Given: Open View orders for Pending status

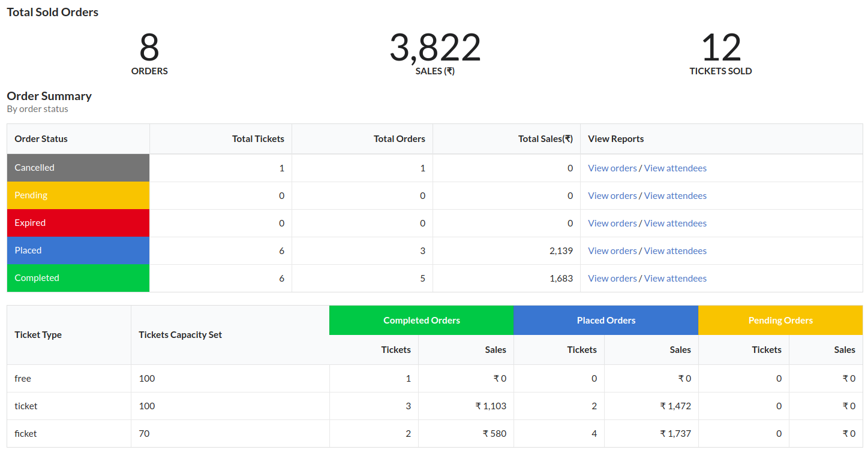Looking at the screenshot, I should pos(612,196).
